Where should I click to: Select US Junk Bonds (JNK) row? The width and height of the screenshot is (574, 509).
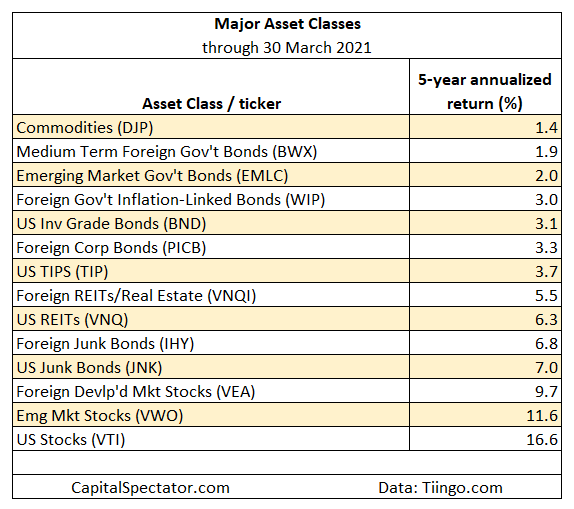pos(287,367)
